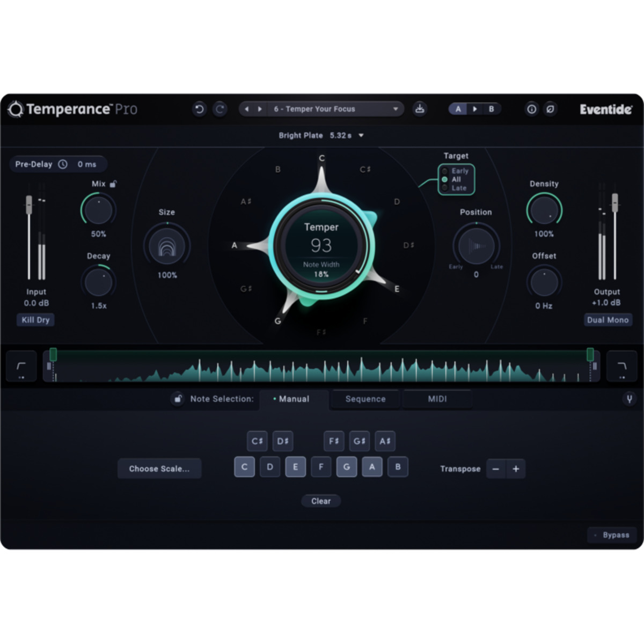Image resolution: width=644 pixels, height=644 pixels.
Task: Open the preset dropdown menu
Action: [396, 109]
